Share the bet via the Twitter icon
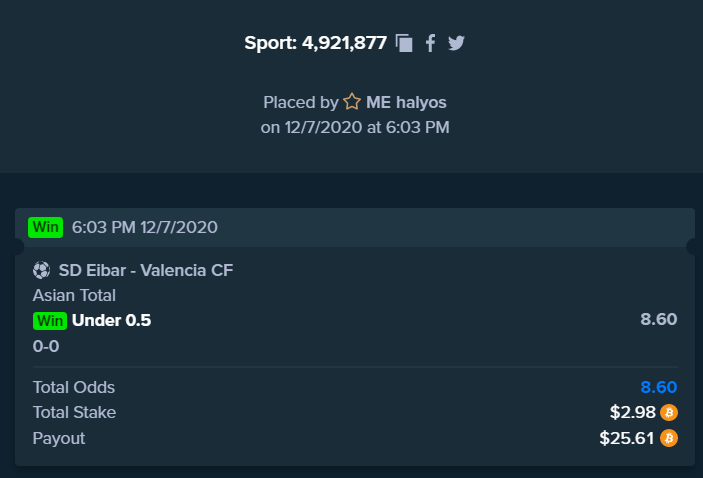This screenshot has width=703, height=478. [456, 43]
